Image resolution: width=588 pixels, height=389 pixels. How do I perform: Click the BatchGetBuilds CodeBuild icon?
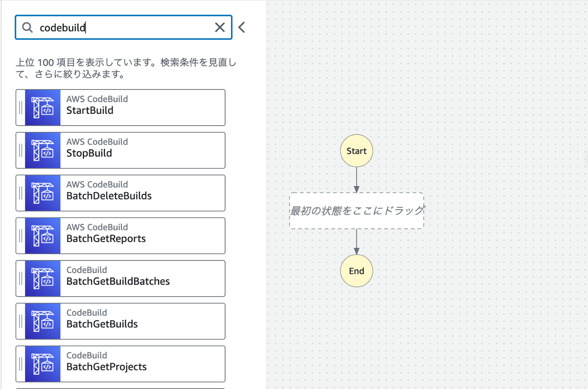43,321
